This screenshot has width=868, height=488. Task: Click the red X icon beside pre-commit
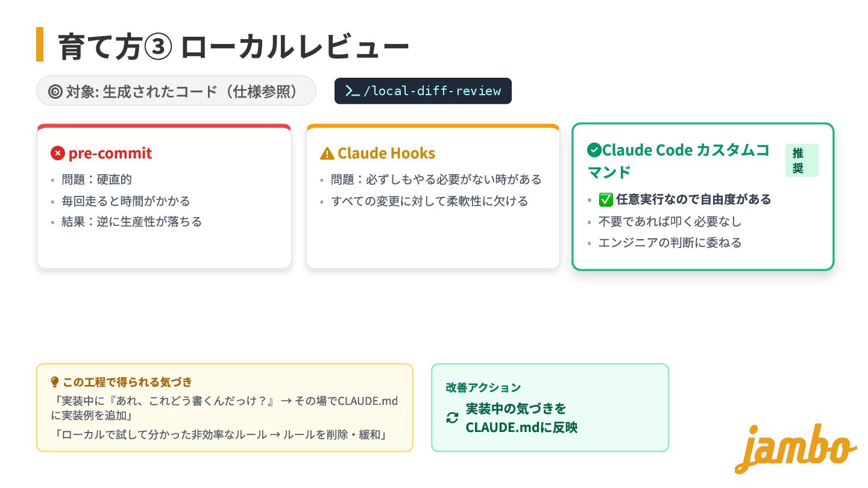pos(58,154)
